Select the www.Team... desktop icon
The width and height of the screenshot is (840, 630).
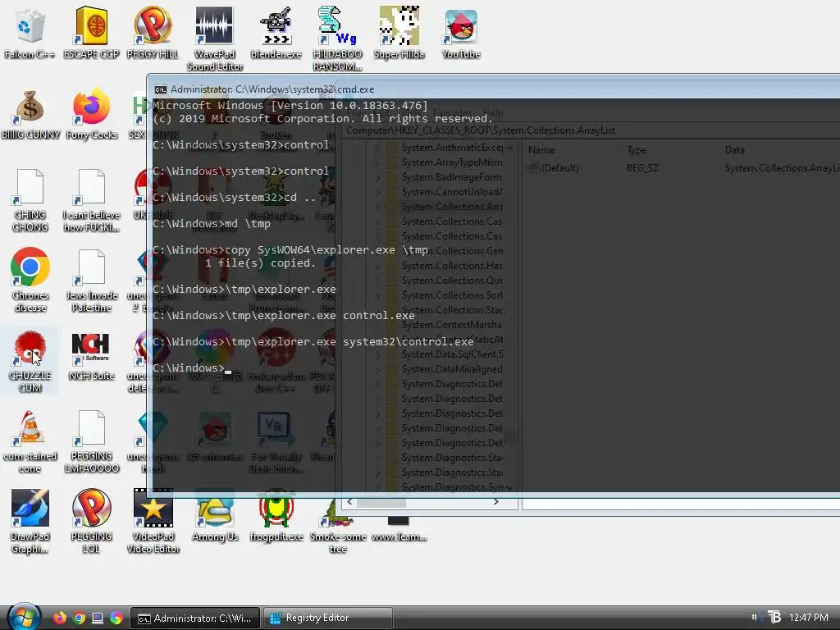coord(399,528)
